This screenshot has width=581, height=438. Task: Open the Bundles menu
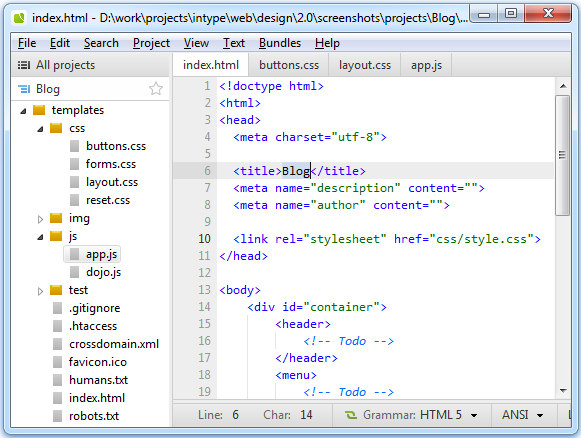(x=280, y=43)
